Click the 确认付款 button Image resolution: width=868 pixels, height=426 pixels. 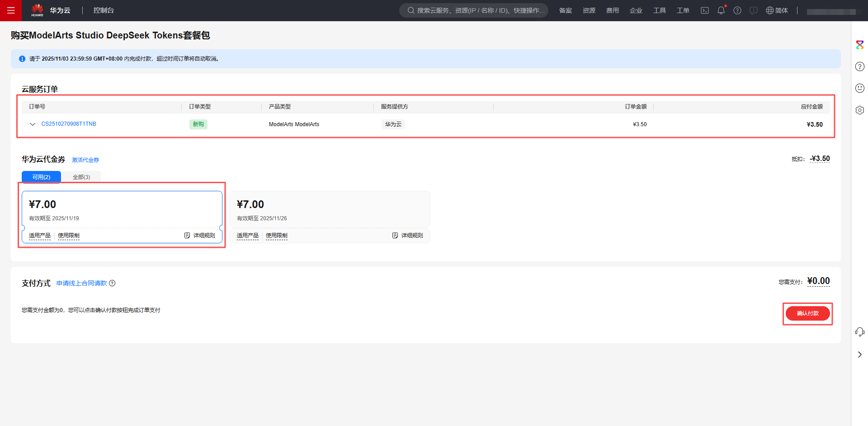[807, 313]
